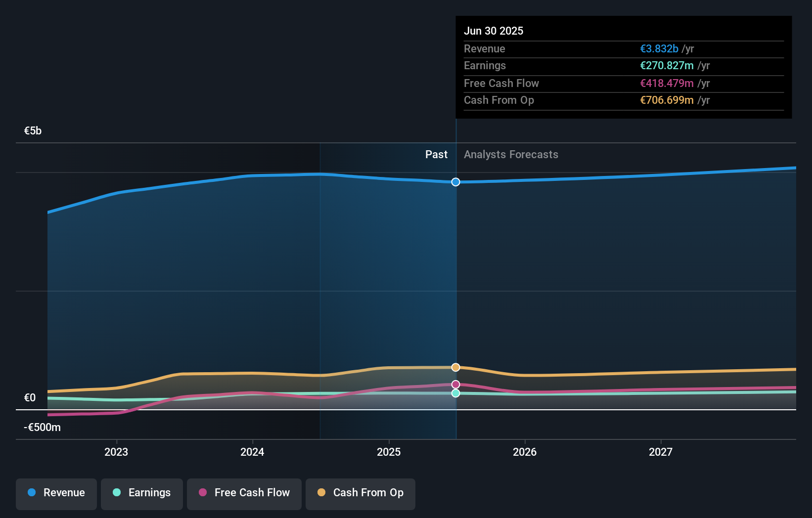Toggle the Revenue series visibility

click(56, 493)
